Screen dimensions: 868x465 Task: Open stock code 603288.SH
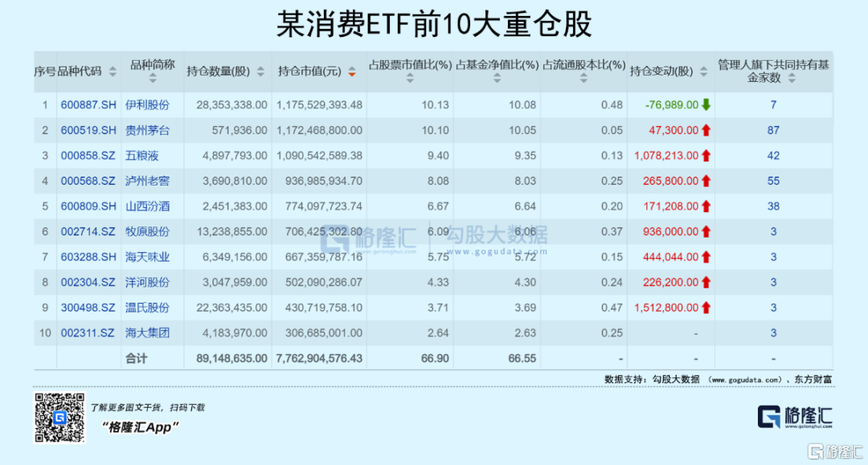(x=88, y=257)
